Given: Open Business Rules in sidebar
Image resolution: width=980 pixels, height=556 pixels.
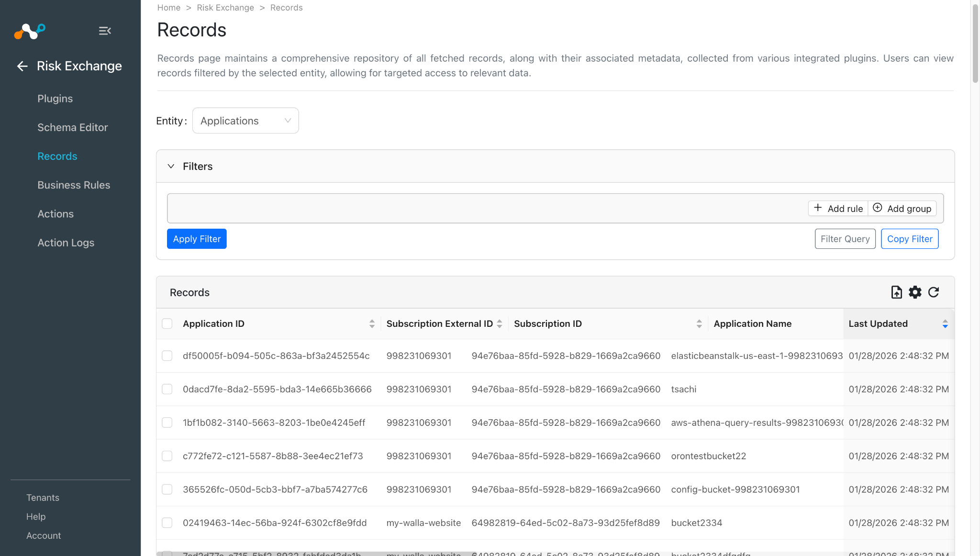Looking at the screenshot, I should [x=74, y=185].
